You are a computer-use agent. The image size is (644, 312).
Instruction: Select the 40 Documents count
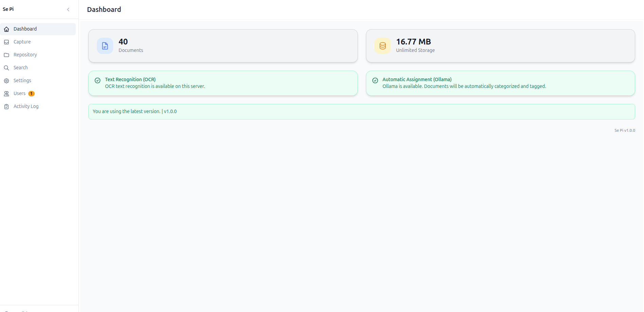click(x=123, y=42)
